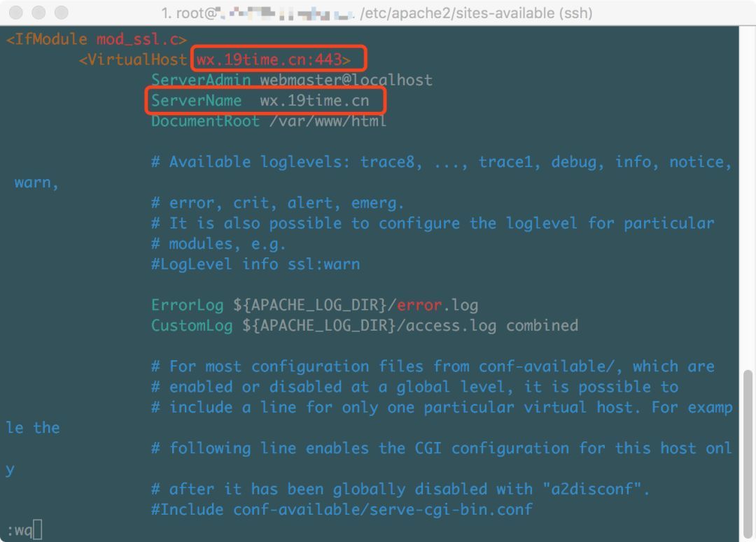The height and width of the screenshot is (542, 756).
Task: Click the ErrorLog directive line
Action: point(314,305)
